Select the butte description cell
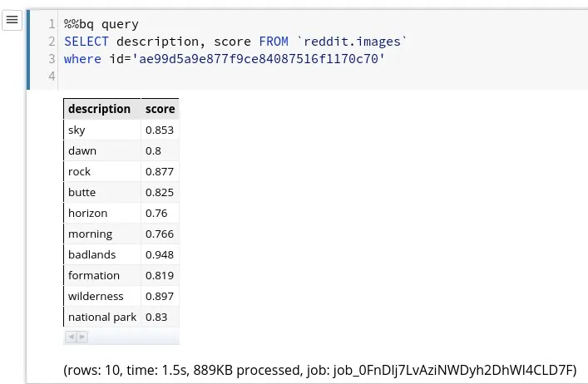Image resolution: width=588 pixels, height=384 pixels. (x=101, y=192)
